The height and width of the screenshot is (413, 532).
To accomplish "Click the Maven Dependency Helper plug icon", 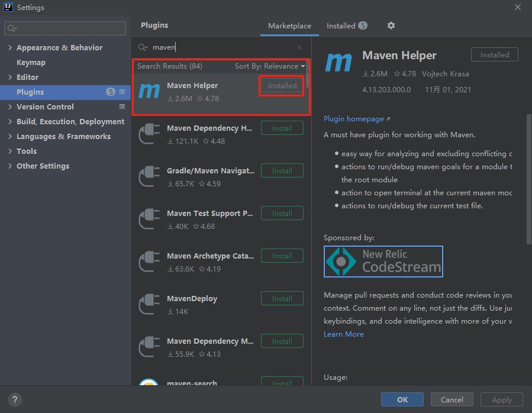I will [149, 134].
